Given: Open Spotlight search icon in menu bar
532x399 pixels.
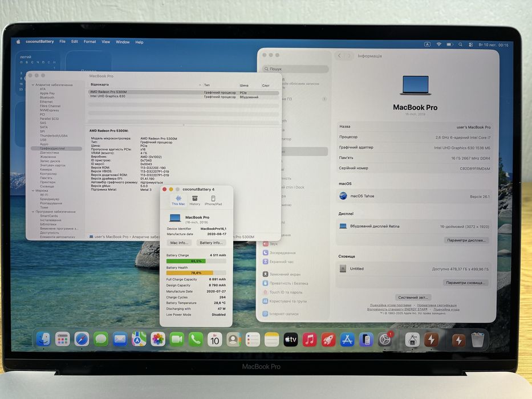Looking at the screenshot, I should [460, 44].
